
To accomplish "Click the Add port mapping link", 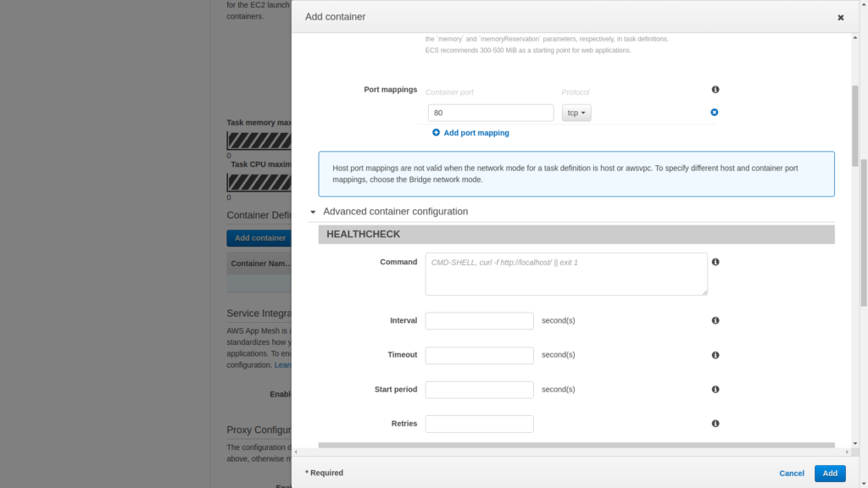I will click(476, 133).
